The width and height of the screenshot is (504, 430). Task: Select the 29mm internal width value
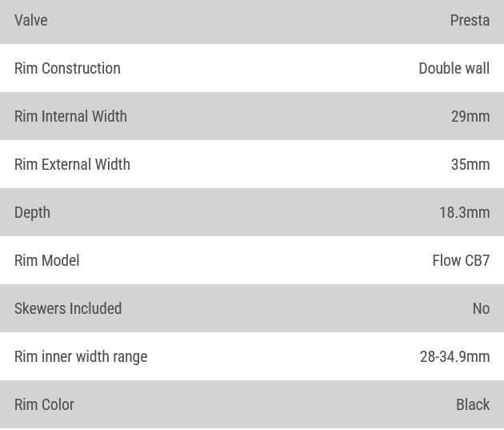[x=470, y=117]
